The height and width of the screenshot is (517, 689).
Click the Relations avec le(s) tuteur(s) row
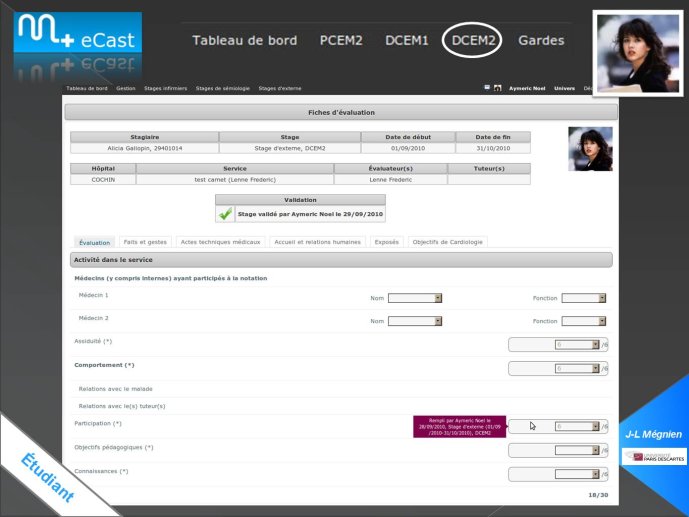pos(341,406)
